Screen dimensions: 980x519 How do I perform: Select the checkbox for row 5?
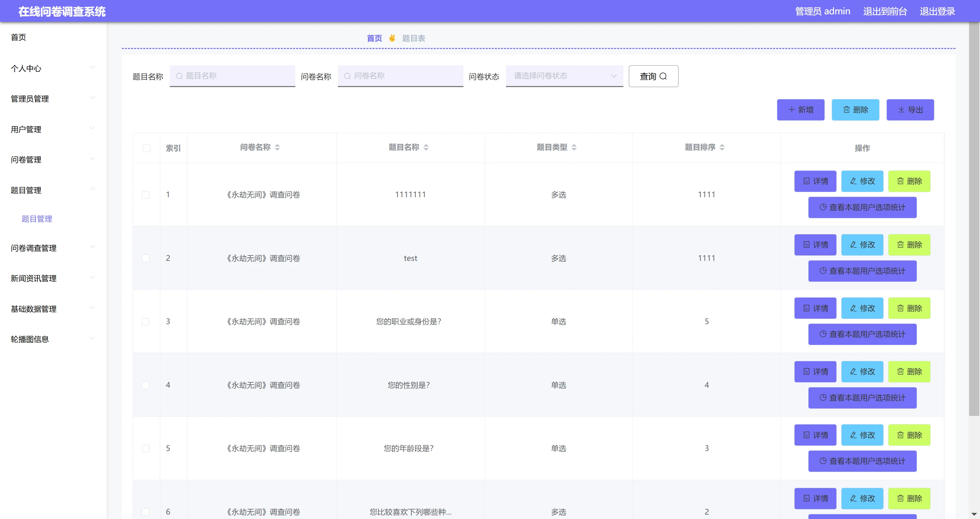pyautogui.click(x=146, y=449)
